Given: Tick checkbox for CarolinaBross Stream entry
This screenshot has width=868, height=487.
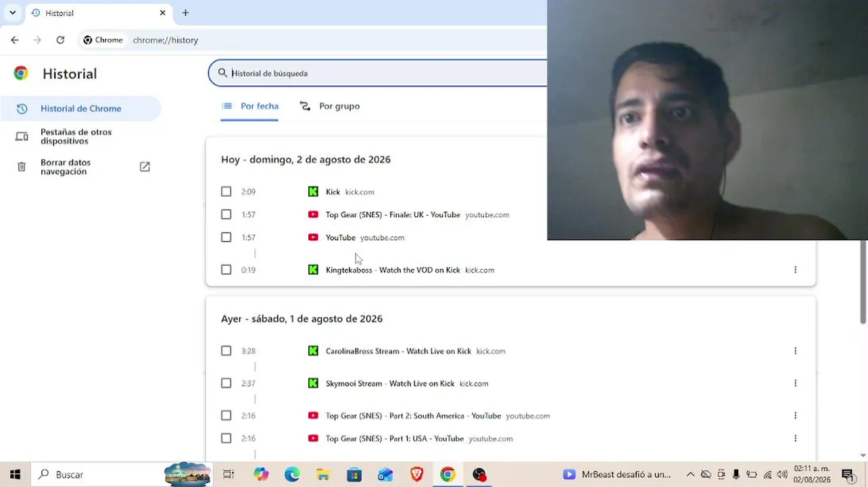Looking at the screenshot, I should 226,351.
